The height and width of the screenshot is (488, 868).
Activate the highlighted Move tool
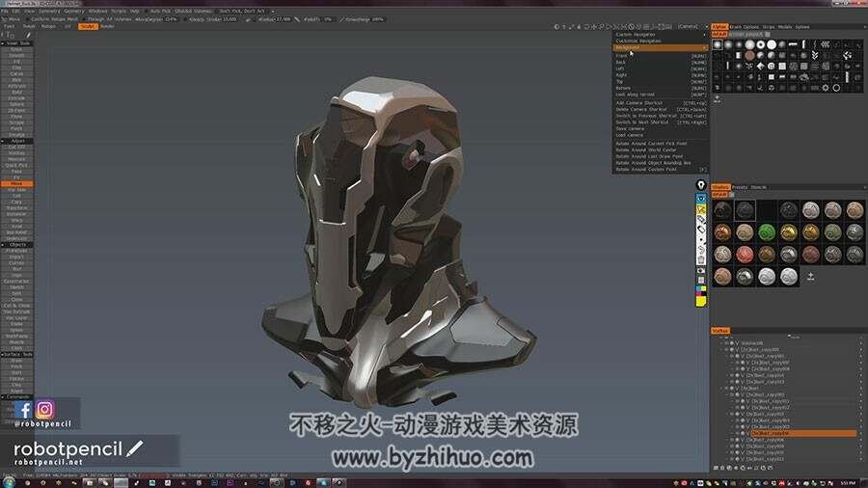tap(17, 183)
